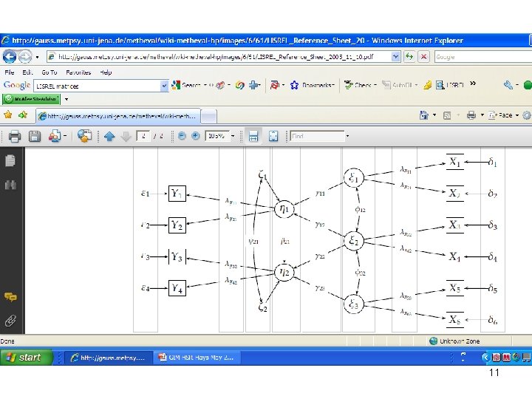Open the Go To menu

tap(50, 72)
